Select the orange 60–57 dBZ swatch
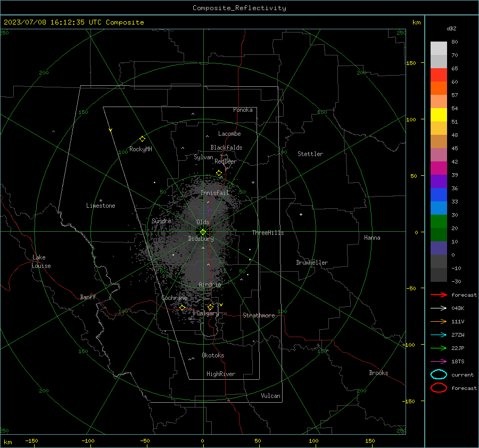This screenshot has height=448, width=479. pos(439,88)
